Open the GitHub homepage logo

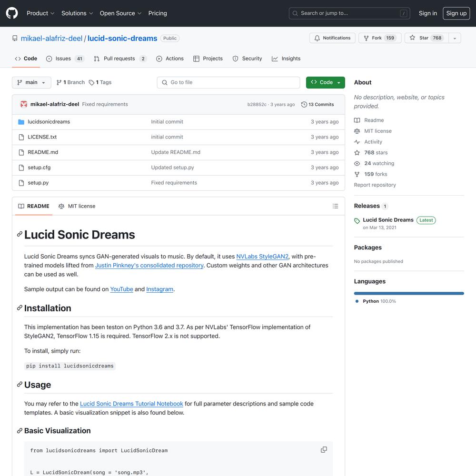(x=12, y=13)
